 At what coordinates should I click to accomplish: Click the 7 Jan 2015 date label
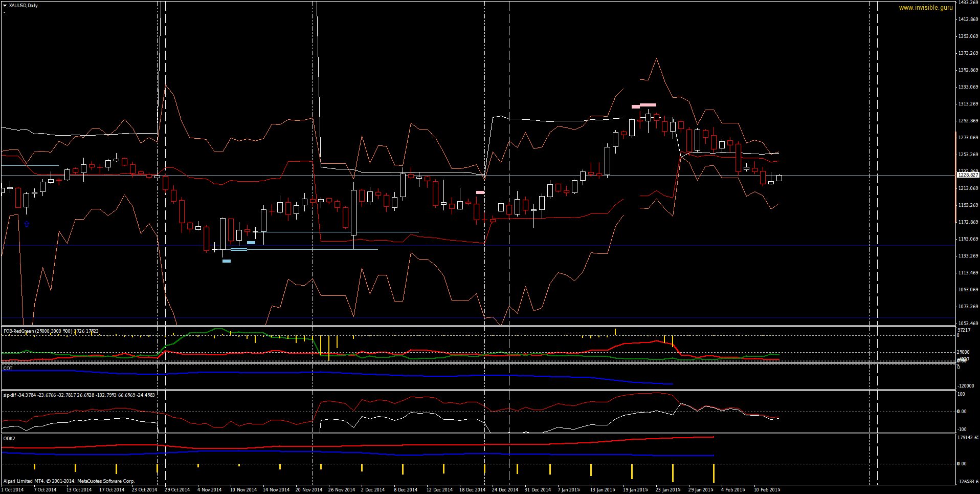[x=569, y=490]
